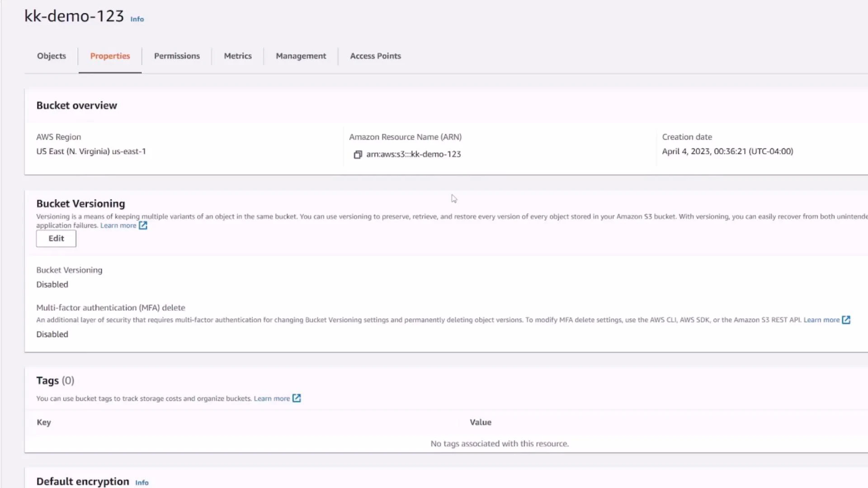
Task: Open the Learn more link about versioning
Action: click(x=118, y=225)
